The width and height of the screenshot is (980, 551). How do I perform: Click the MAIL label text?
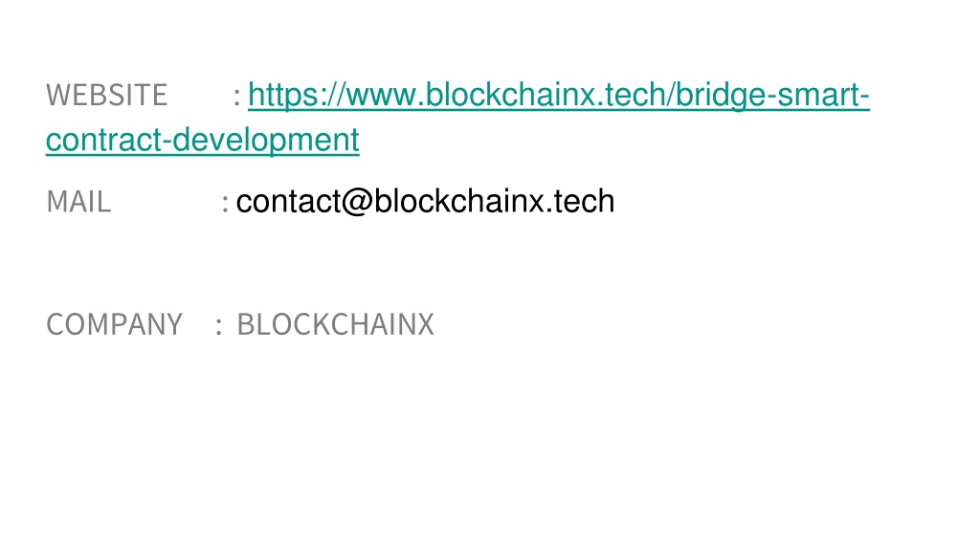click(78, 202)
